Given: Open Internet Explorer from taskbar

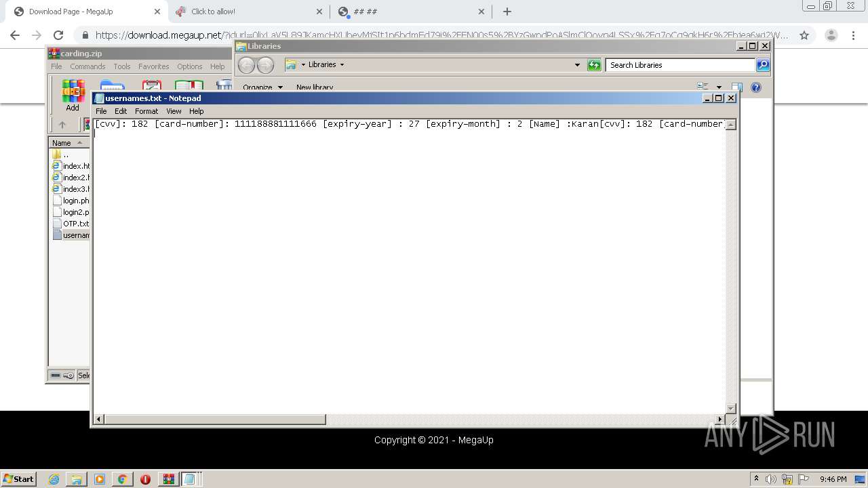Looking at the screenshot, I should click(54, 479).
